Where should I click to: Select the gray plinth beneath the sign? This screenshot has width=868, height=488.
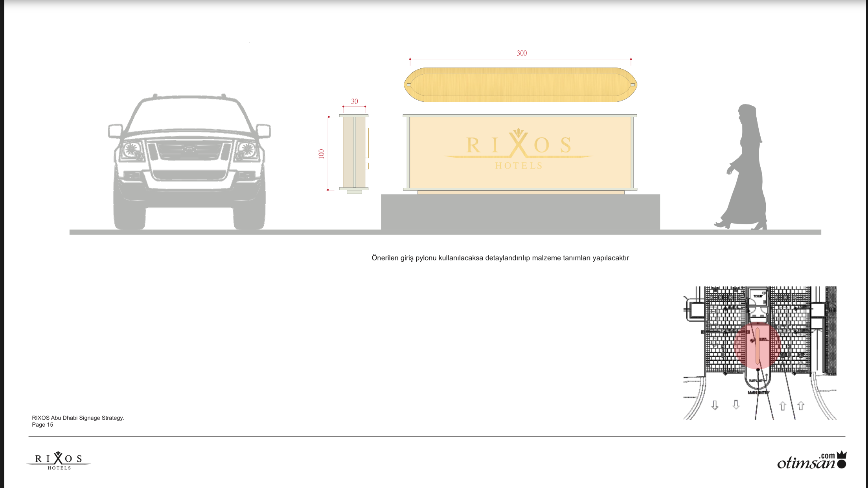pyautogui.click(x=520, y=212)
